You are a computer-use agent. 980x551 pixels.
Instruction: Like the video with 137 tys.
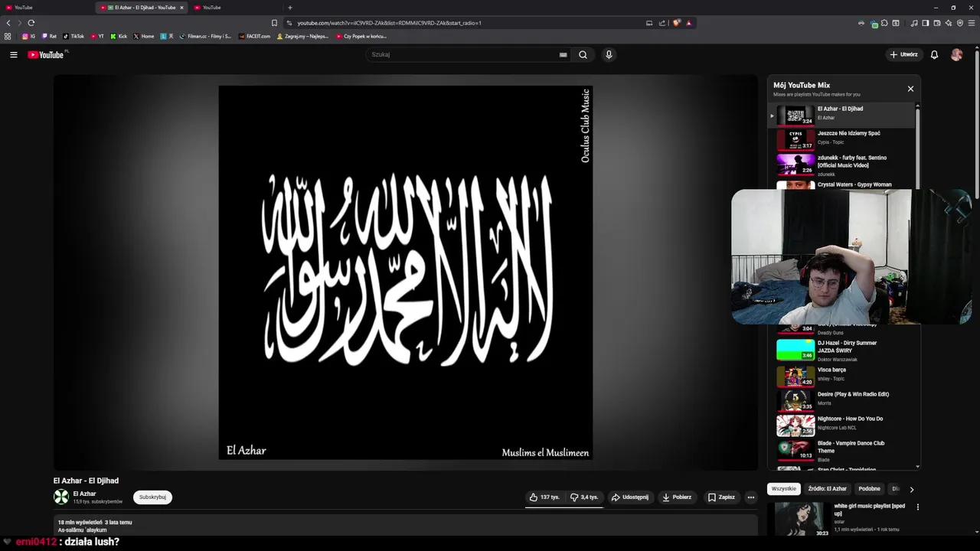pyautogui.click(x=544, y=497)
